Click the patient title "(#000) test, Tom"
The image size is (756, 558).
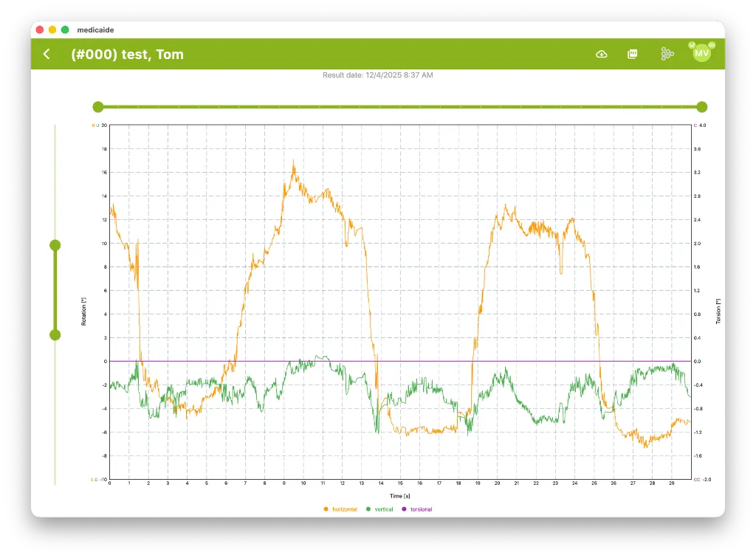coord(127,54)
